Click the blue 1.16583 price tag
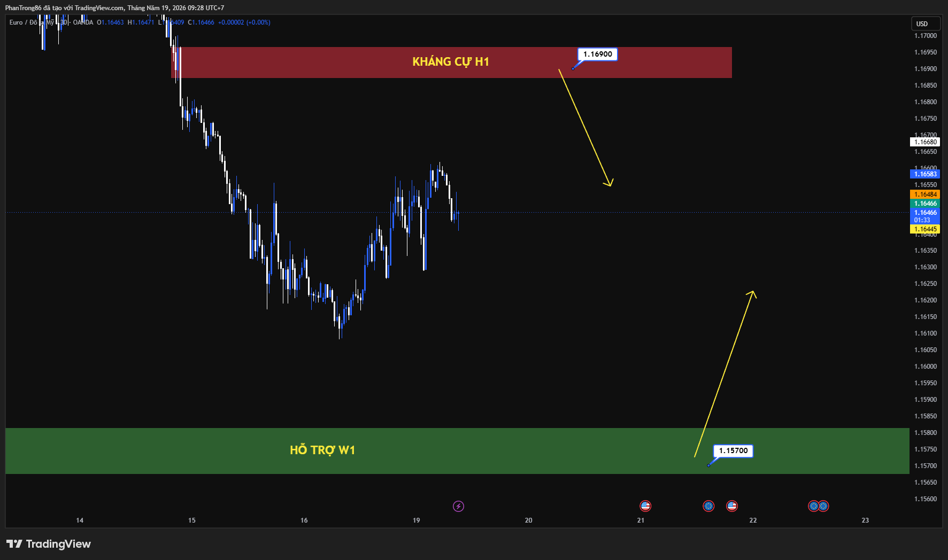The height and width of the screenshot is (560, 948). coord(925,174)
